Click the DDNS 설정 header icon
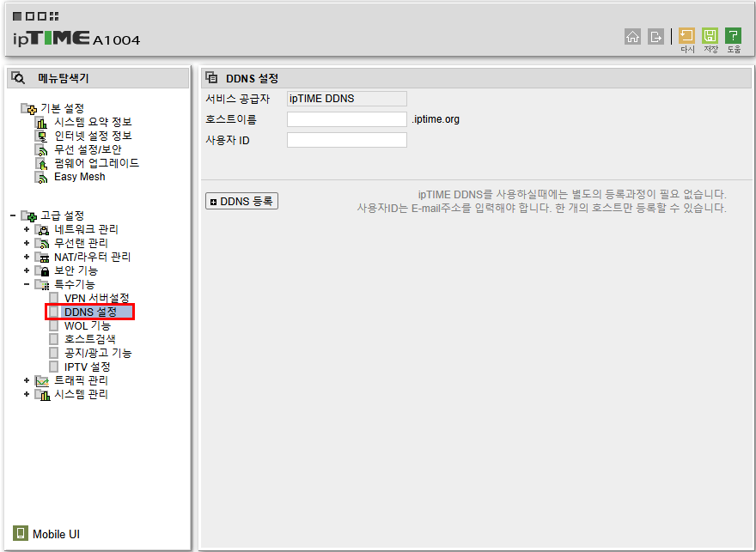This screenshot has width=756, height=552. click(x=211, y=77)
